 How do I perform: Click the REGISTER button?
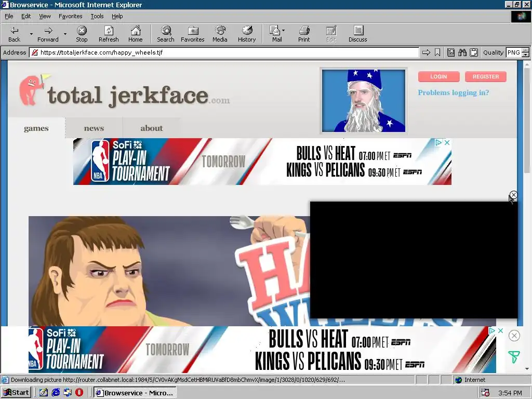click(x=486, y=77)
